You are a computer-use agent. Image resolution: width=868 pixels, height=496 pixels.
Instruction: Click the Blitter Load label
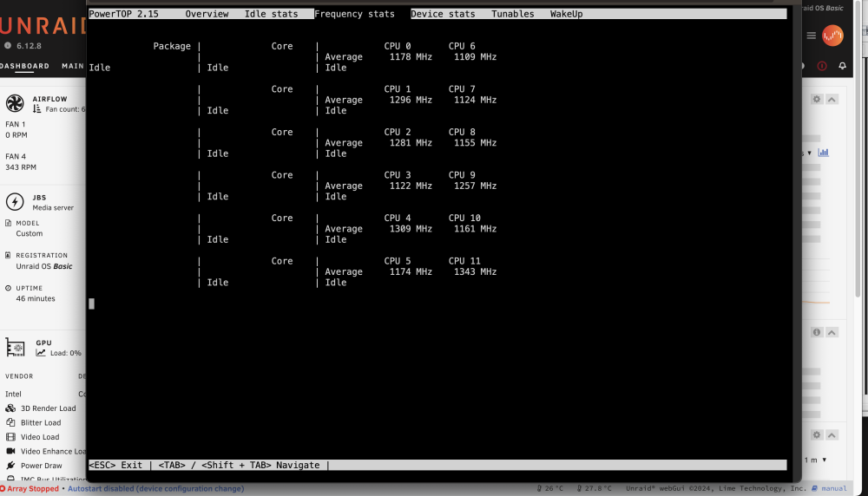41,422
